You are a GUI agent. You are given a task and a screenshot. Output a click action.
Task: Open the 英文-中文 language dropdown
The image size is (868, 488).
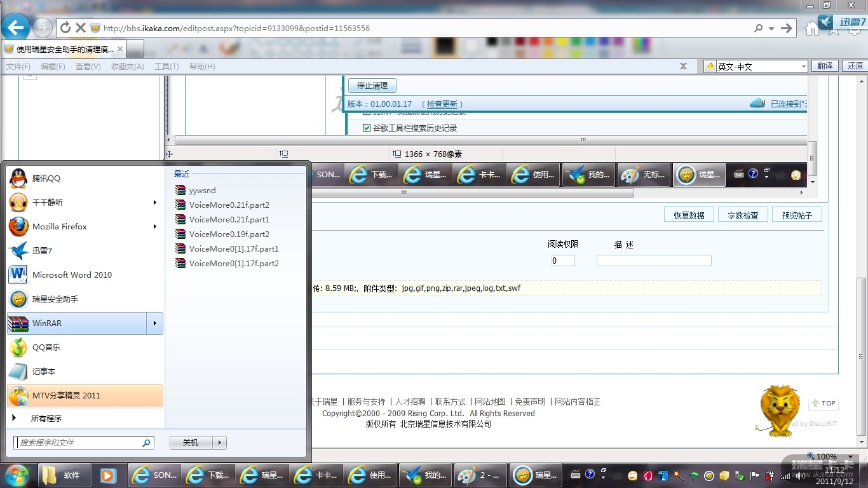[803, 66]
